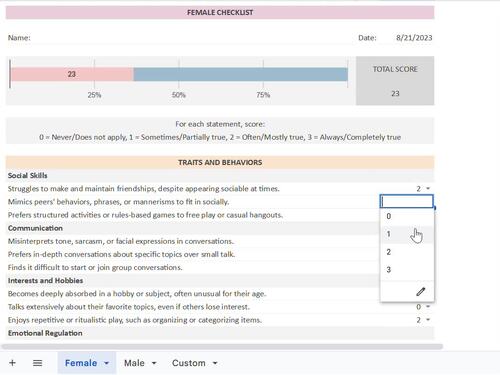Open score dropdown for 'Enjoys repetitive' row
Screen dimensions: 500x375
tap(428, 320)
